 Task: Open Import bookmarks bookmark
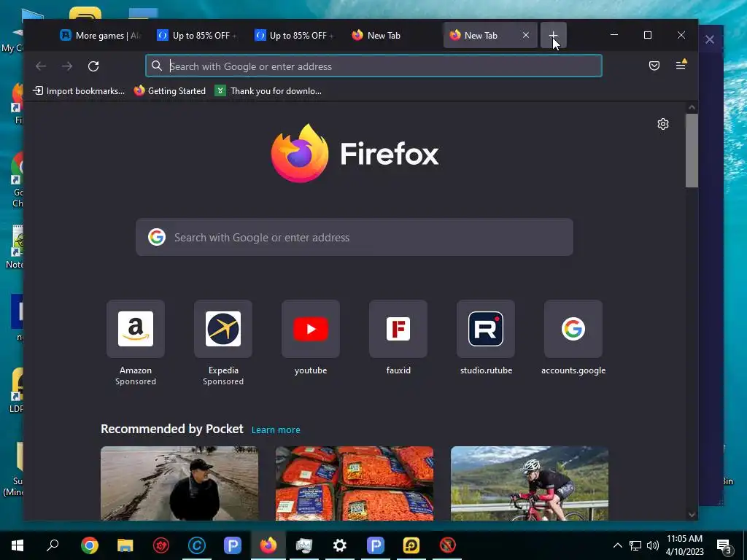pos(79,91)
